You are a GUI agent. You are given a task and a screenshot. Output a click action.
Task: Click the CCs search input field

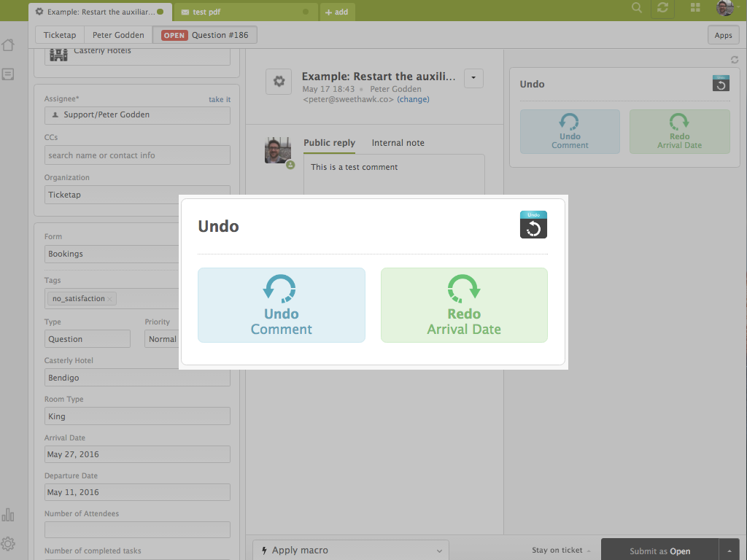coord(137,155)
